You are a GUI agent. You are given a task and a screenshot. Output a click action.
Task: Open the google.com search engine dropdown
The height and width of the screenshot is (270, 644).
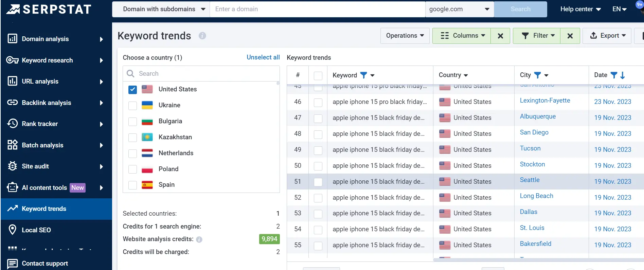[460, 9]
